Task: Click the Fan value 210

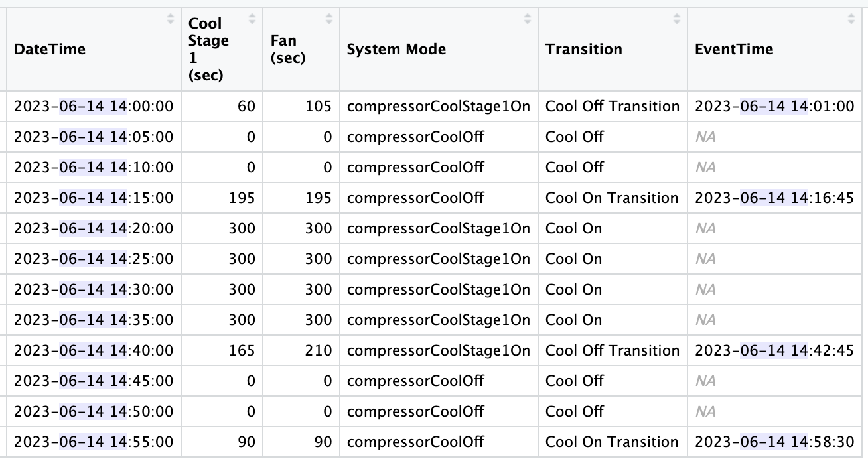Action: pyautogui.click(x=319, y=350)
